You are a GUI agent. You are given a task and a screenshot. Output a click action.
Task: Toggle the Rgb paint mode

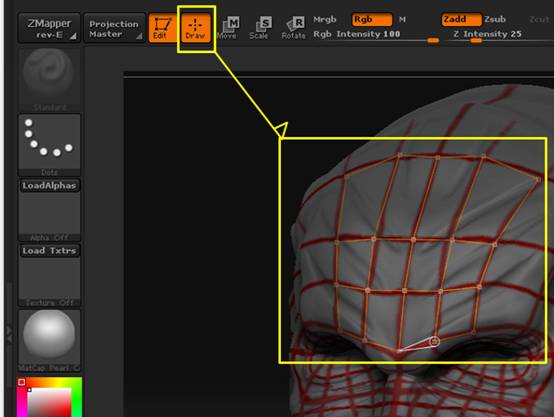[x=372, y=19]
